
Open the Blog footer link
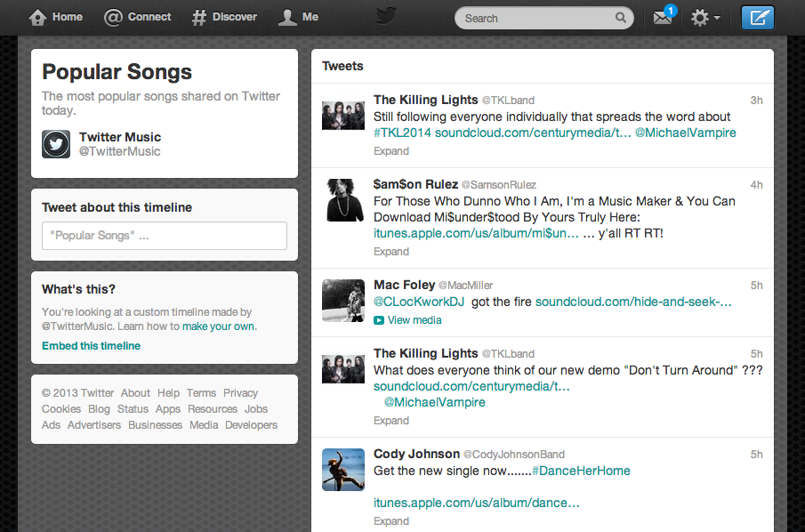99,409
